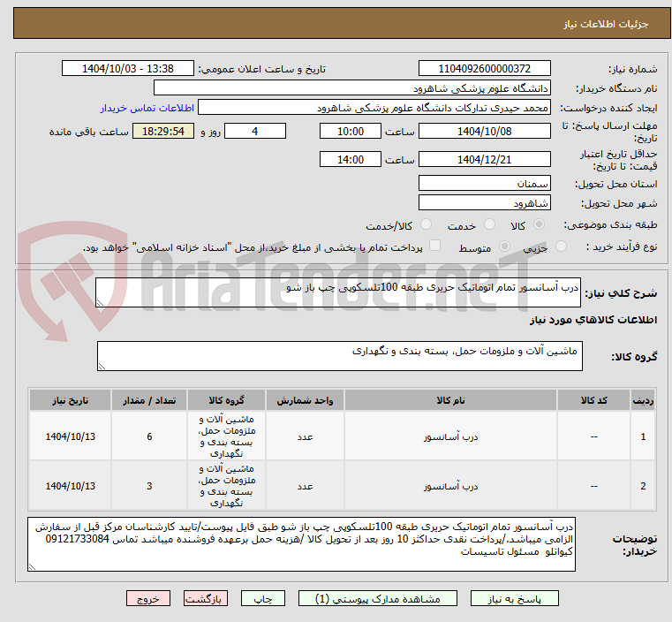672x622 pixels.
Task: Click the اطلاعات کالاهای مورد نیاز heading
Action: pos(593,320)
